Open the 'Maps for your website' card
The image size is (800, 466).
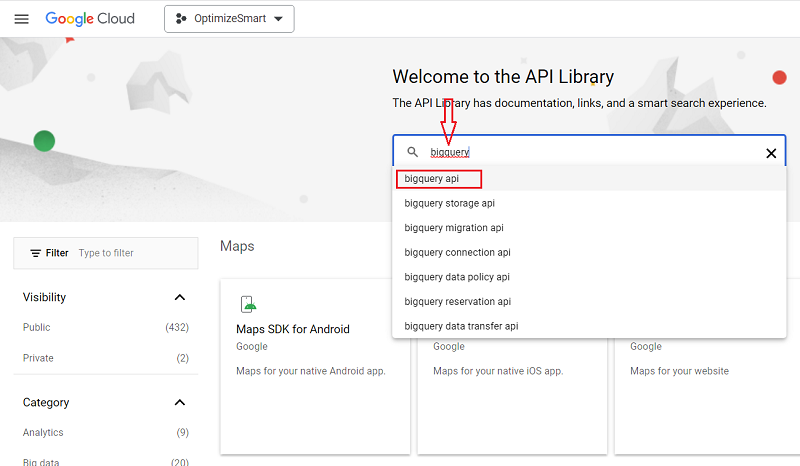click(707, 396)
